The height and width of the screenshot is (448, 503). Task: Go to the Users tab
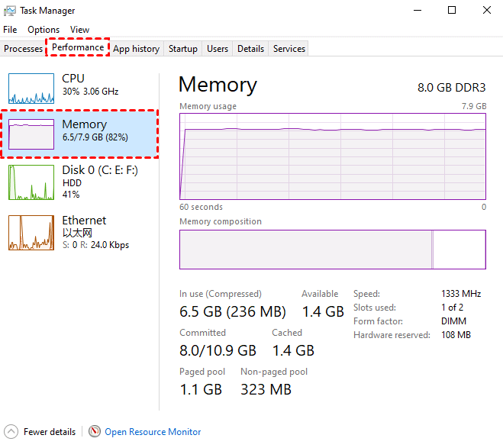[x=218, y=49]
